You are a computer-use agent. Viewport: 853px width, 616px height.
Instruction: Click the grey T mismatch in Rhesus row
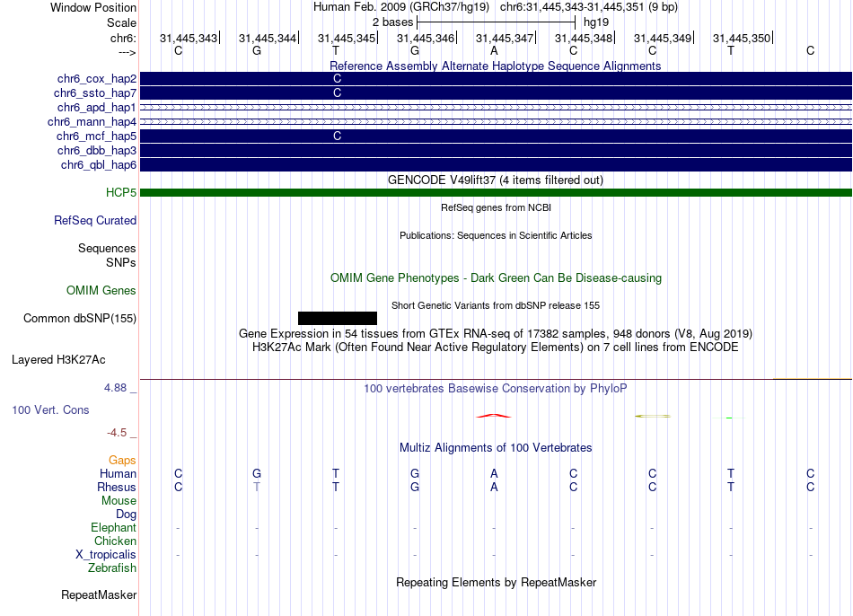tap(257, 487)
